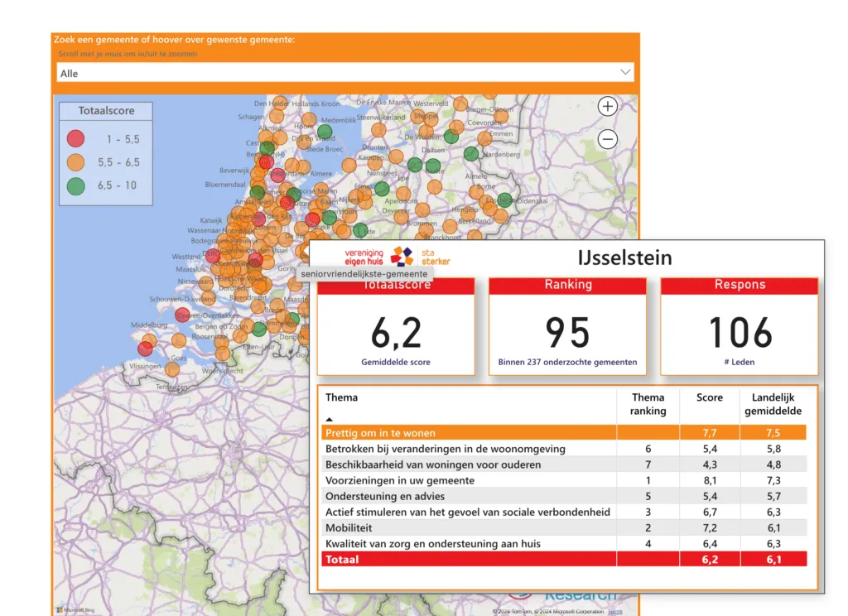The height and width of the screenshot is (616, 848).
Task: Select the Prettig om in te wonen row
Action: (563, 433)
